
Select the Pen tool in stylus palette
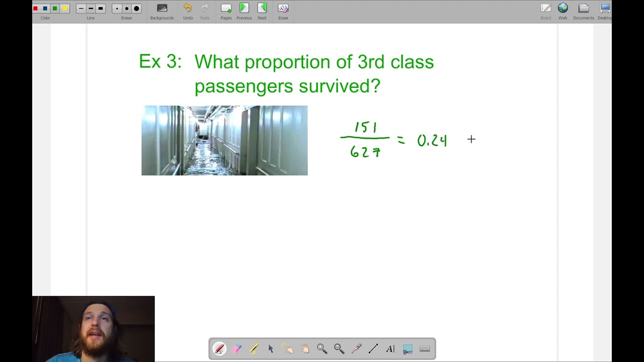point(219,349)
